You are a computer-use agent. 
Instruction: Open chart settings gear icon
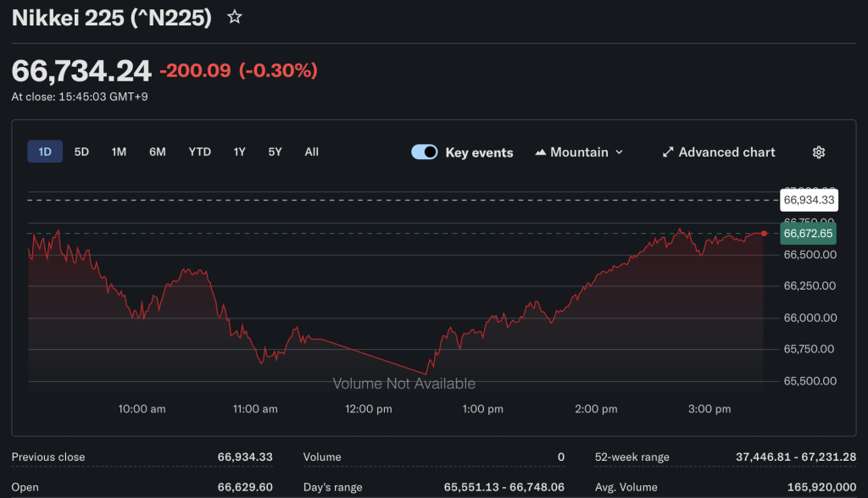coord(819,152)
